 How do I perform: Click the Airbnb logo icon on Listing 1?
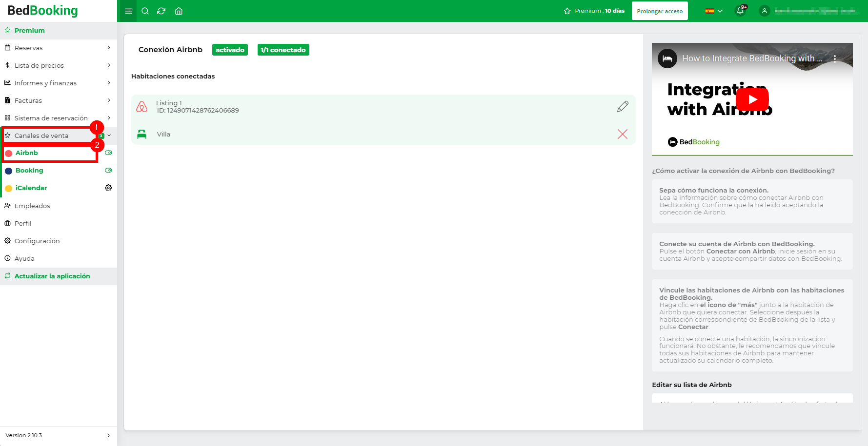[141, 107]
